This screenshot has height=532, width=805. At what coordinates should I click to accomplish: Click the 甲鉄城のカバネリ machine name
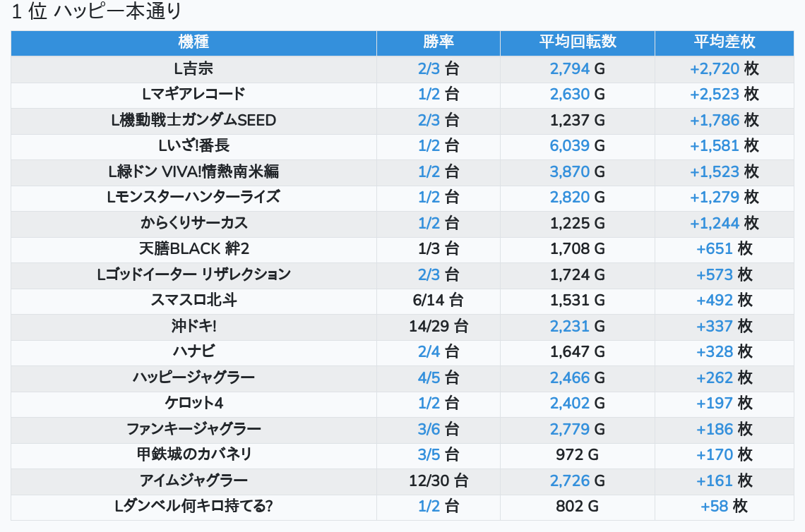click(x=193, y=454)
